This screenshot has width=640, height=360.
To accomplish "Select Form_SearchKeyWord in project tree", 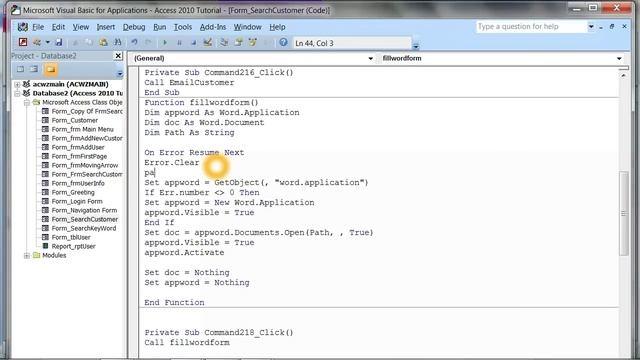I will (84, 228).
